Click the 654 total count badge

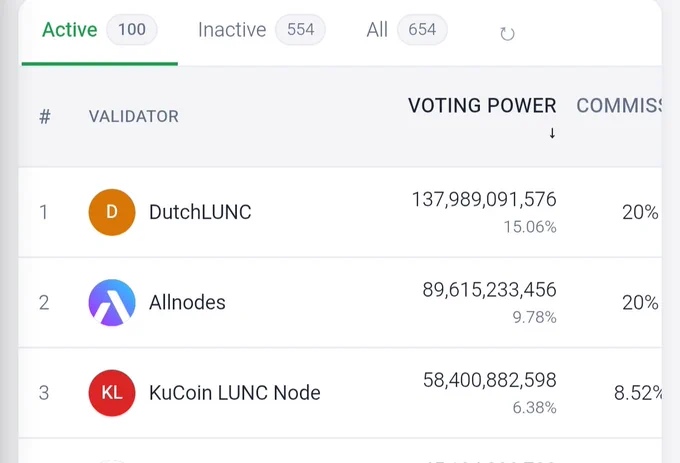click(422, 29)
